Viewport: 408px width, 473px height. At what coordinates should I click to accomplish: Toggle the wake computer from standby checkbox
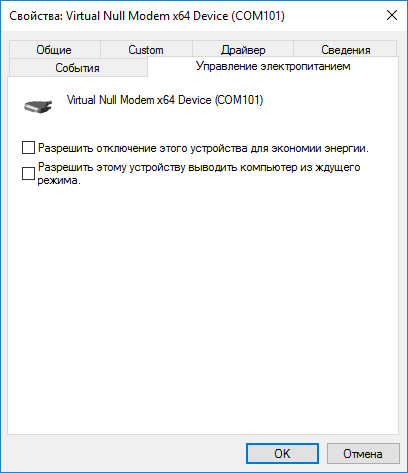pos(28,173)
